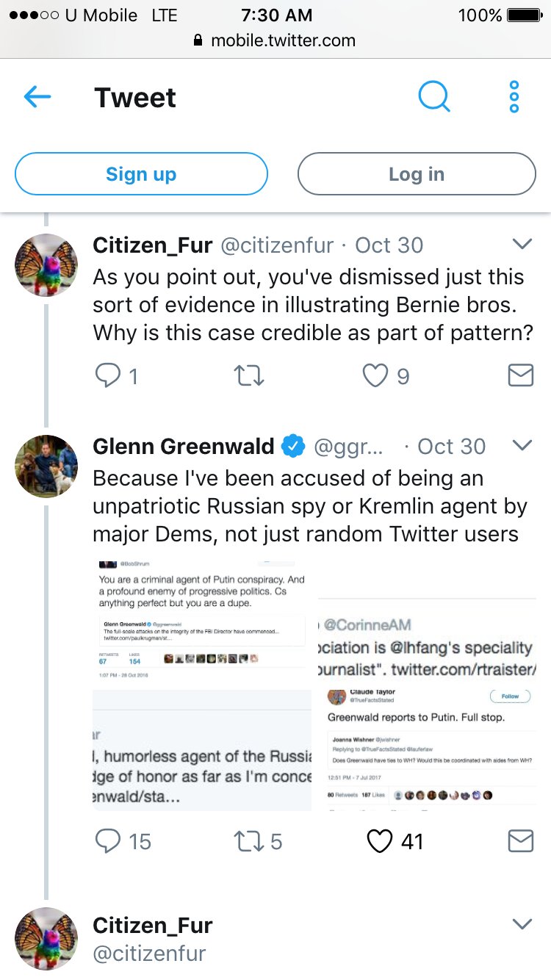This screenshot has width=551, height=980.
Task: Open the search magnifier icon
Action: [434, 97]
